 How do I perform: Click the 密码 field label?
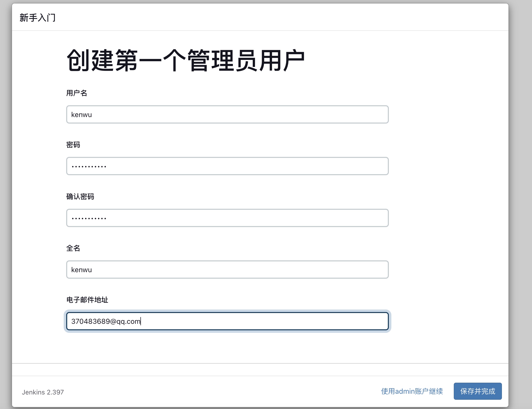(73, 145)
